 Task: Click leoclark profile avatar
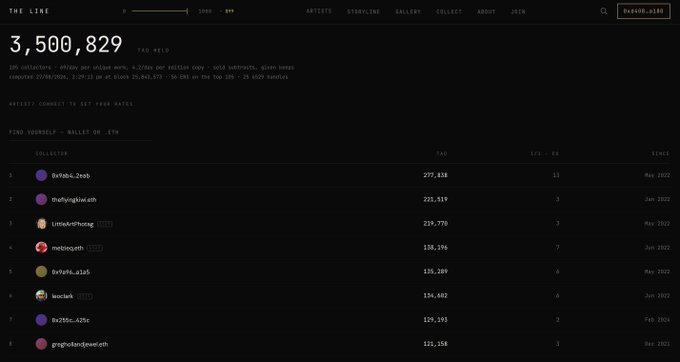[41, 296]
